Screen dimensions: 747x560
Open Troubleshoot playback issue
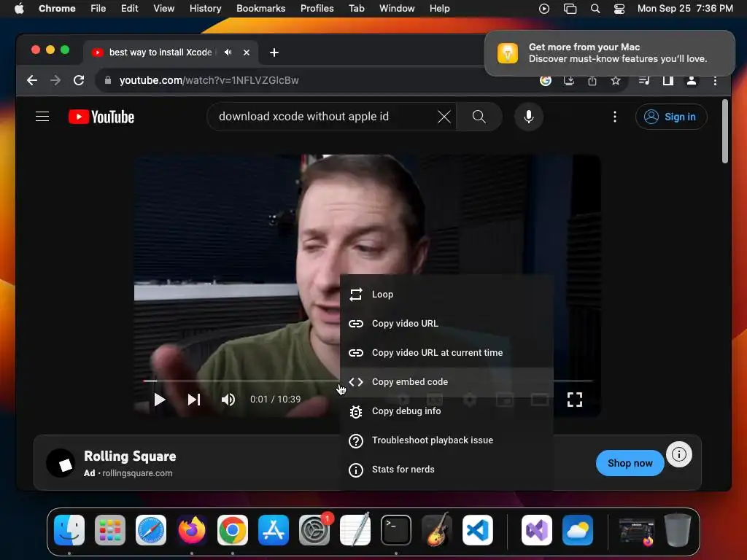(x=446, y=440)
